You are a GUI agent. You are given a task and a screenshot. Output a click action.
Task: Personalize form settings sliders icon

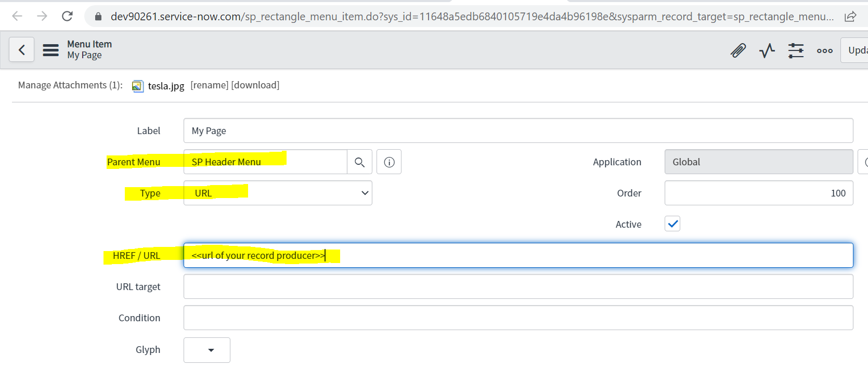point(796,50)
